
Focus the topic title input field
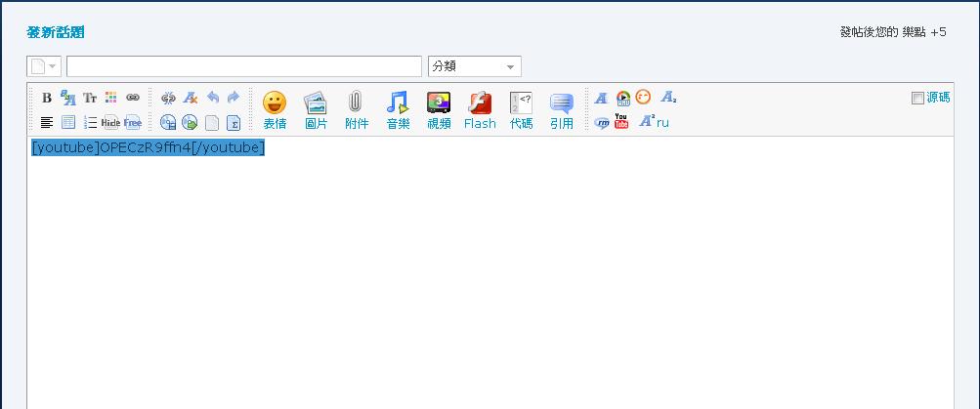tap(244, 66)
